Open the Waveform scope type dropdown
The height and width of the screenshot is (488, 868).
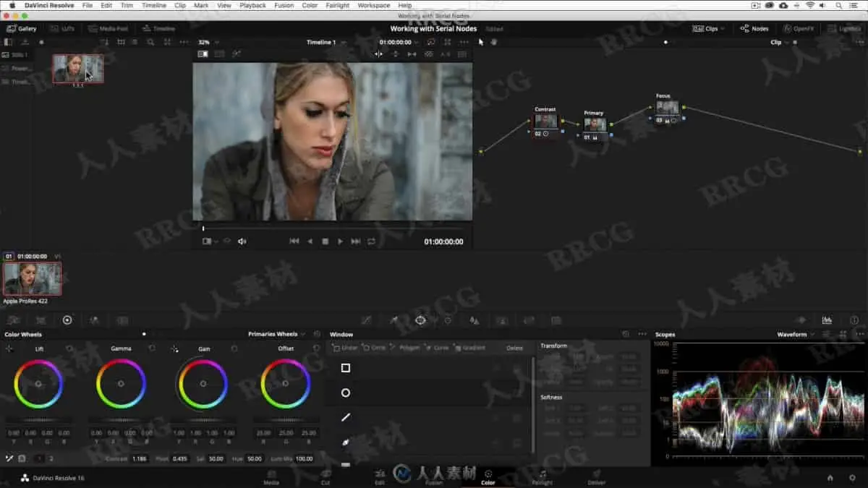[796, 334]
